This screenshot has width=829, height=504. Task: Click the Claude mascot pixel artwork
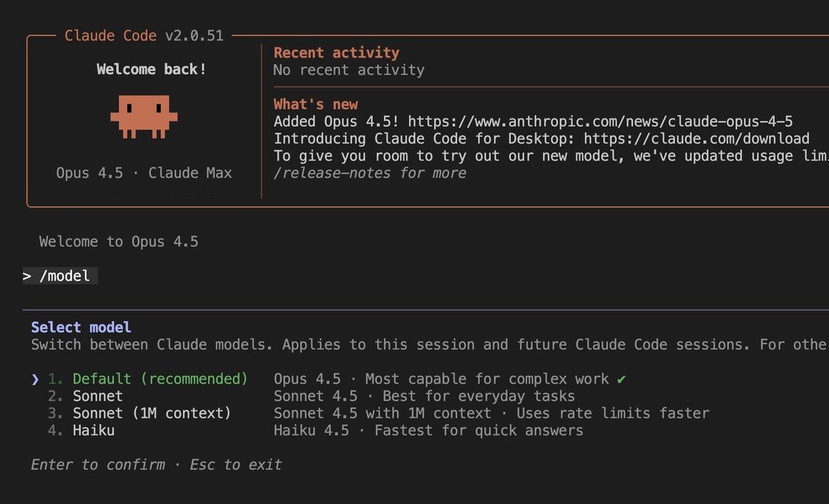[x=144, y=117]
